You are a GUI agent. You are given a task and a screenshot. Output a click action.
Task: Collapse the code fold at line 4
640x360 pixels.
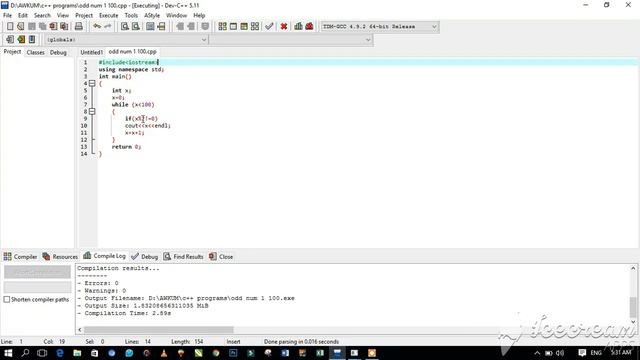(92, 83)
